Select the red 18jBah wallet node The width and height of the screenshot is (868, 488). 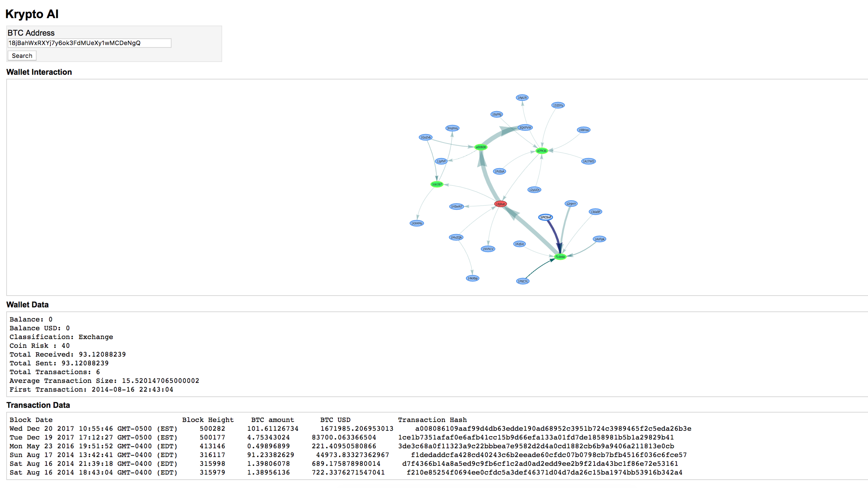[x=500, y=204]
